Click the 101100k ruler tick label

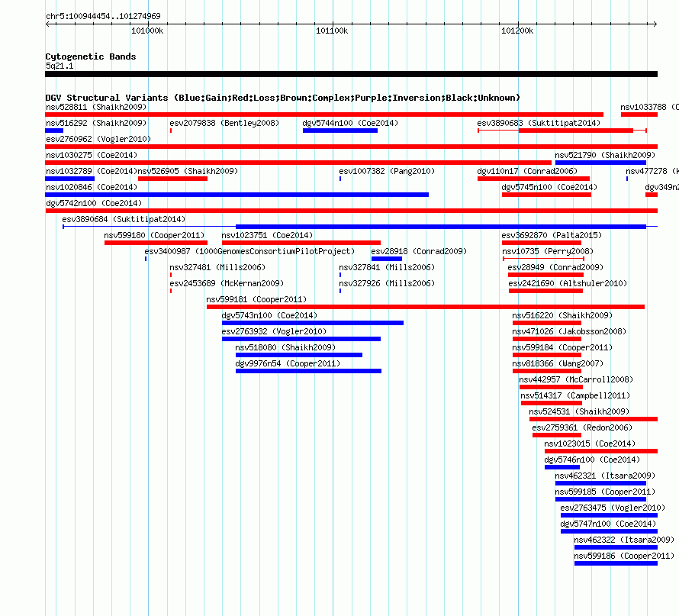point(332,31)
